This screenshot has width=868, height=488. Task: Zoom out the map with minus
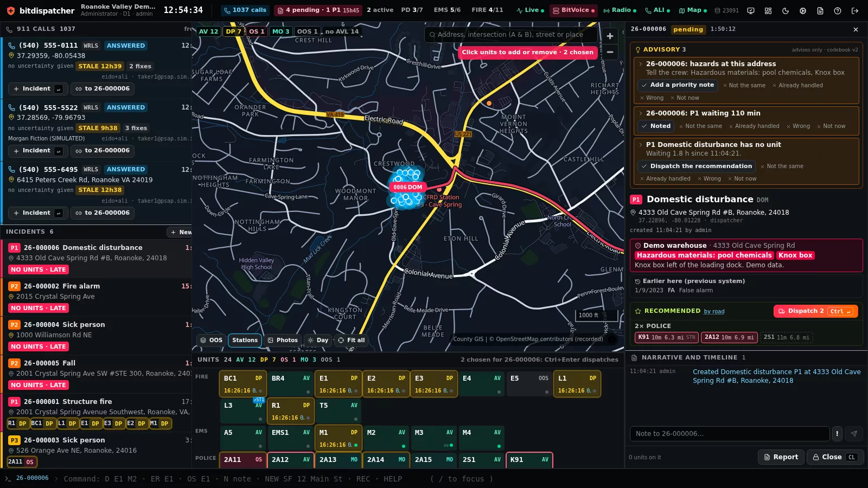(x=610, y=52)
